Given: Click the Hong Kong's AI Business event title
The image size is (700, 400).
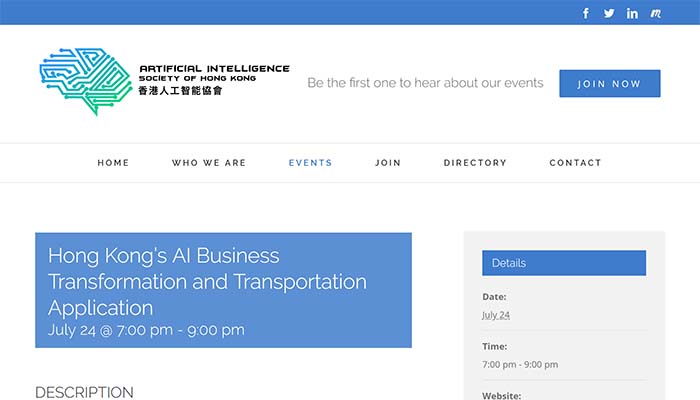Looking at the screenshot, I should [207, 281].
